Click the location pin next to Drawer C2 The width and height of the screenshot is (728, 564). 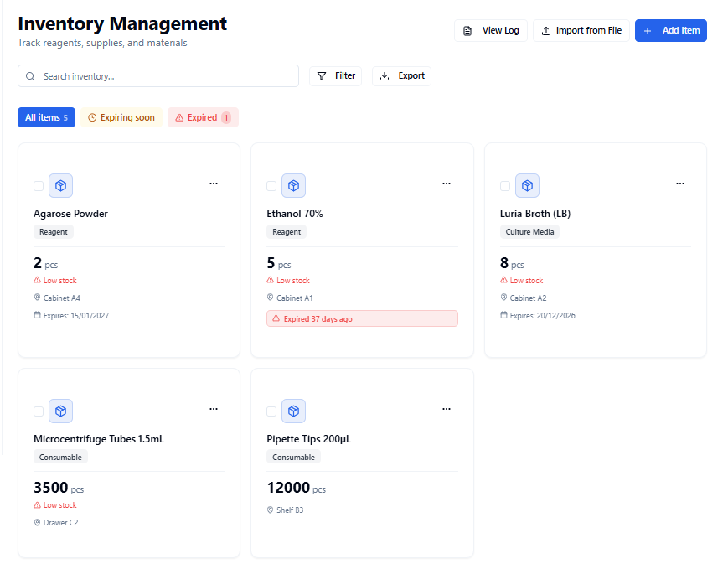tap(37, 522)
